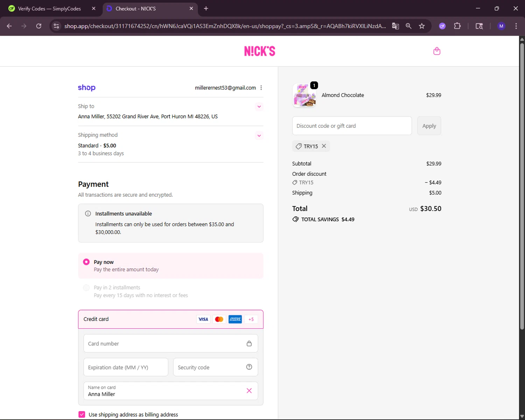The image size is (525, 420).
Task: Open the pink shopping bag cart icon
Action: (437, 51)
